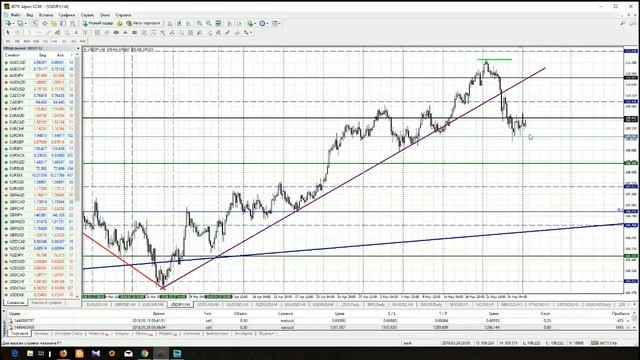Viewport: 640px width, 360px height.
Task: Open the Profiles toolbar icon
Action: click(19, 23)
